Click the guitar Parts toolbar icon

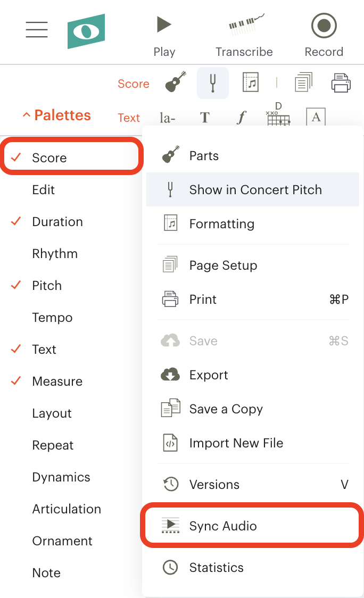click(176, 81)
